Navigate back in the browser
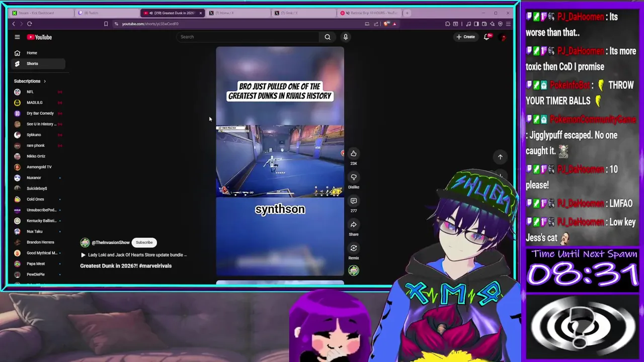Screen dimensions: 644x362 (x=14, y=24)
